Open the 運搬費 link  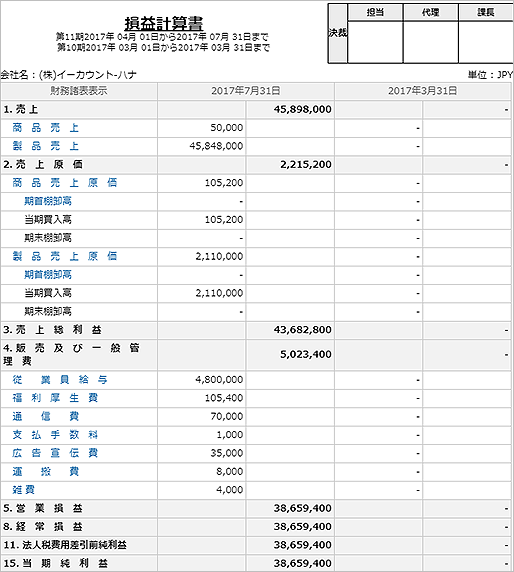pyautogui.click(x=46, y=471)
